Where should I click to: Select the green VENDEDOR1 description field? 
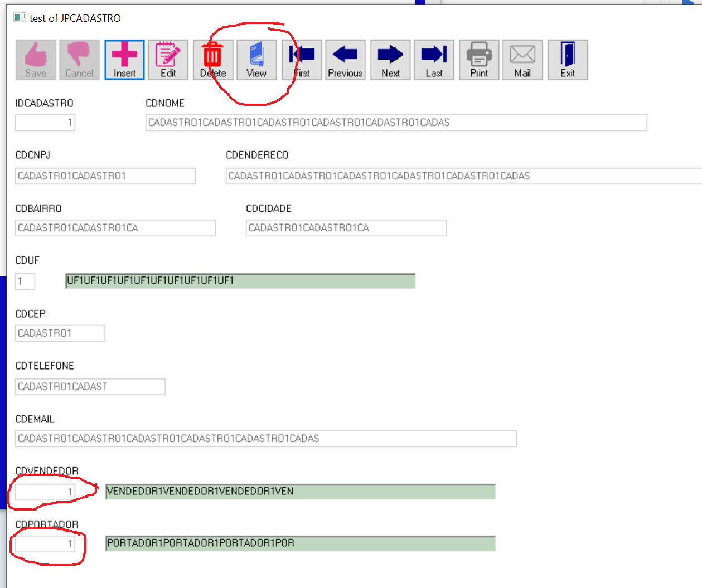(x=301, y=492)
